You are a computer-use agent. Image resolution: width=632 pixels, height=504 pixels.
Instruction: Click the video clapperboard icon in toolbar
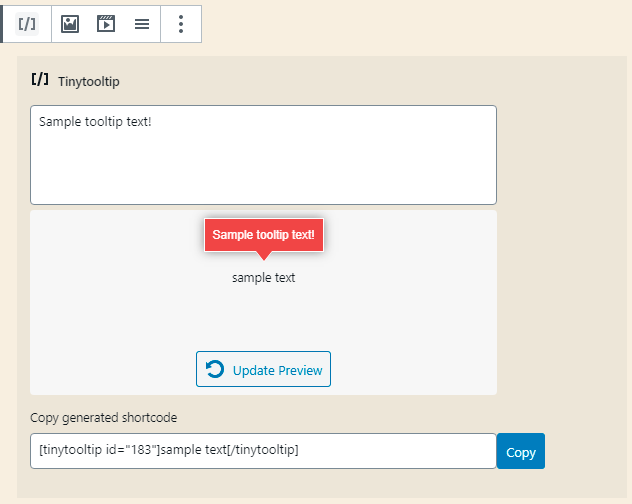[x=106, y=24]
